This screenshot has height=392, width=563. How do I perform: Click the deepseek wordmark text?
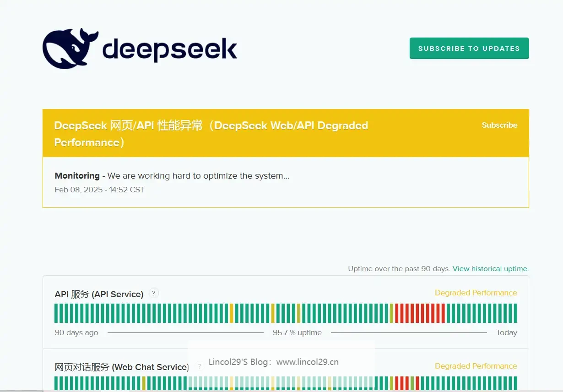(169, 49)
